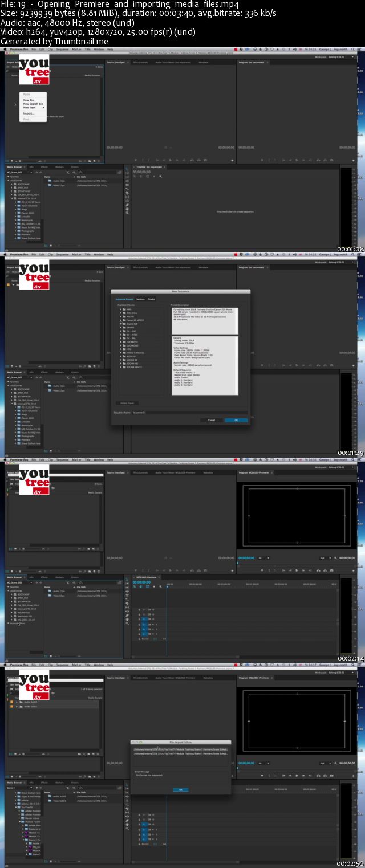Click Project panel List View icon in 00:01:08 frame
Screen dimensions: 365x868
(7, 161)
